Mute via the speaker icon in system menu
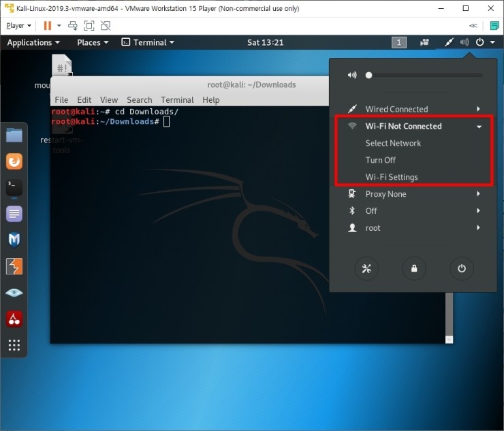This screenshot has height=431, width=504. pos(352,75)
